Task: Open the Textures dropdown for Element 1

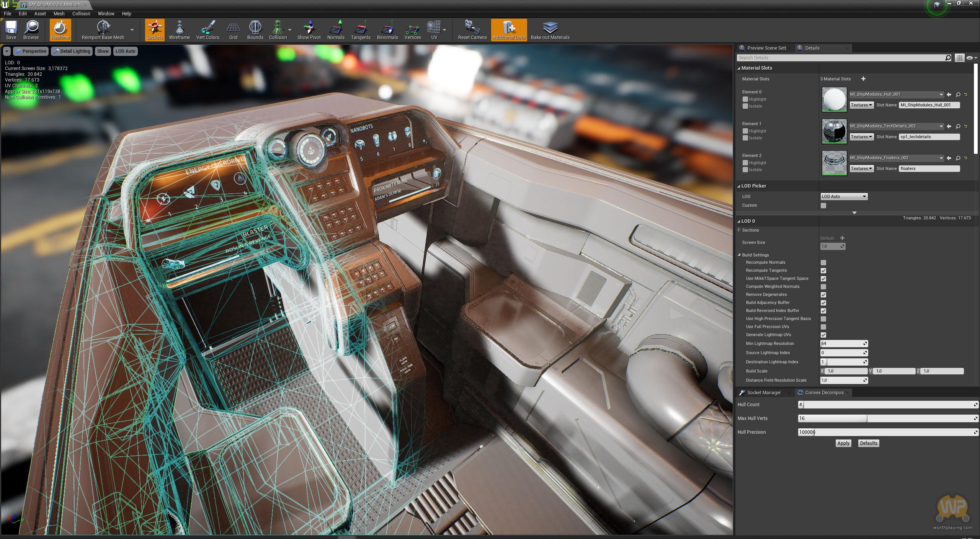Action: point(861,137)
